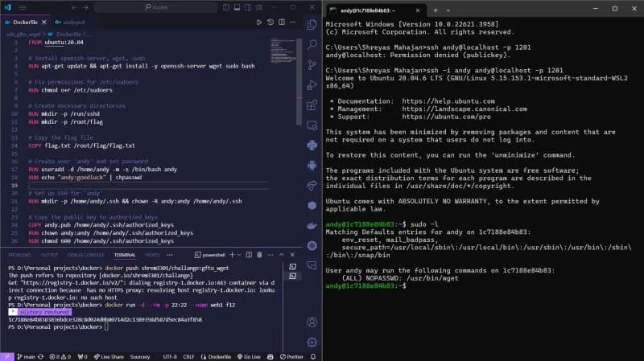Switch to the Output panel tab

[49, 255]
